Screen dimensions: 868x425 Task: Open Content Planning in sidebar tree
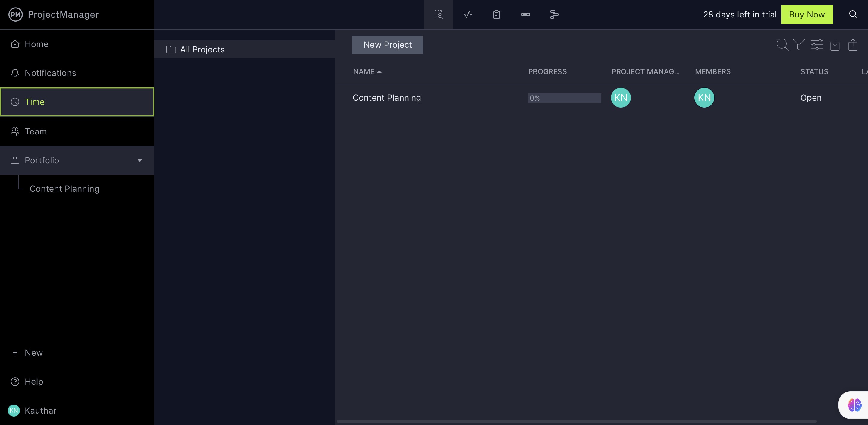(64, 189)
